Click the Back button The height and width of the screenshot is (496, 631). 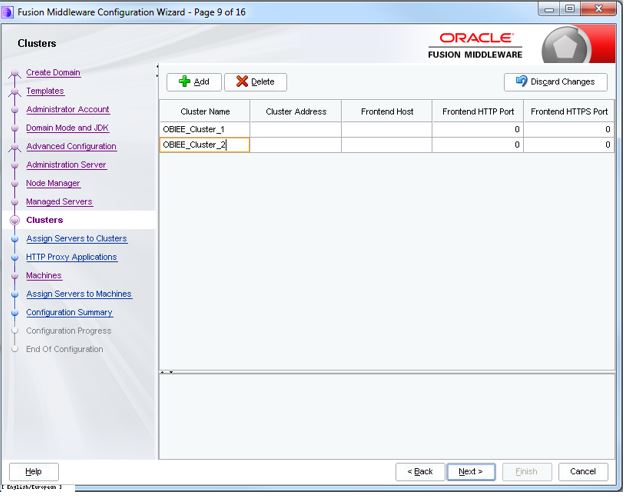click(420, 472)
